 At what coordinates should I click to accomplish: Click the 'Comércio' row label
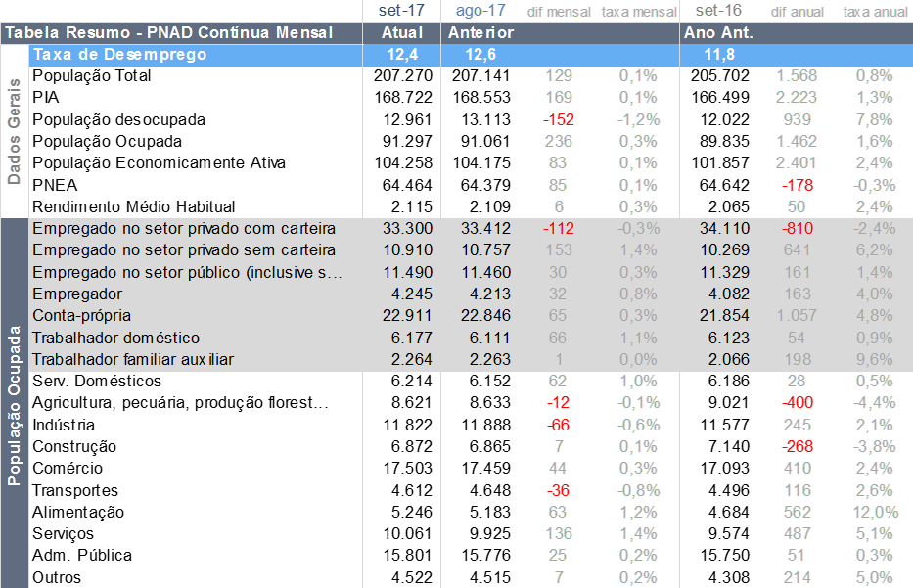pyautogui.click(x=68, y=468)
